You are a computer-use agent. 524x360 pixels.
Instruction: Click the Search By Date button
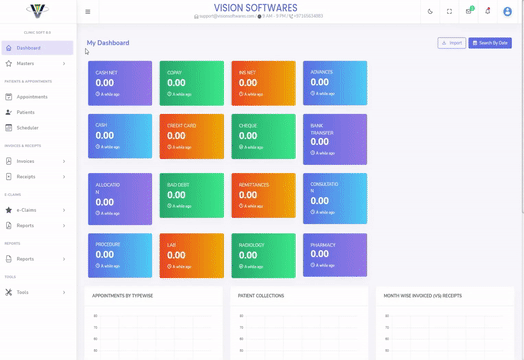tap(490, 43)
